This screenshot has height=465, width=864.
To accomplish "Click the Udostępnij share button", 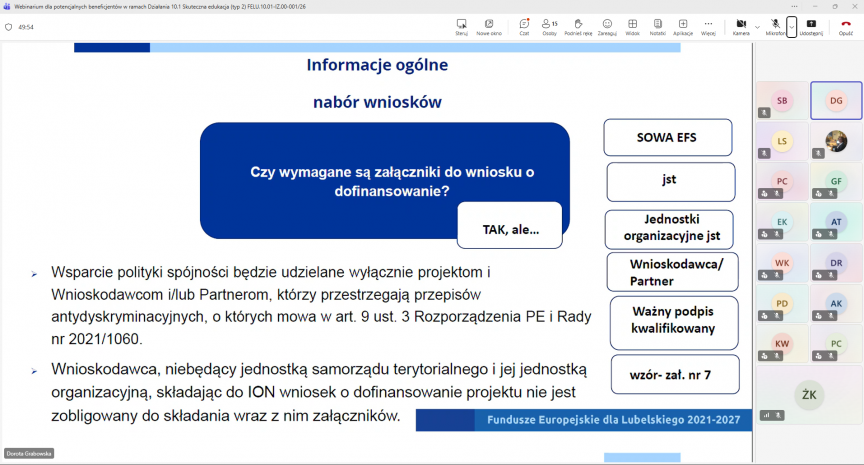I will (811, 26).
